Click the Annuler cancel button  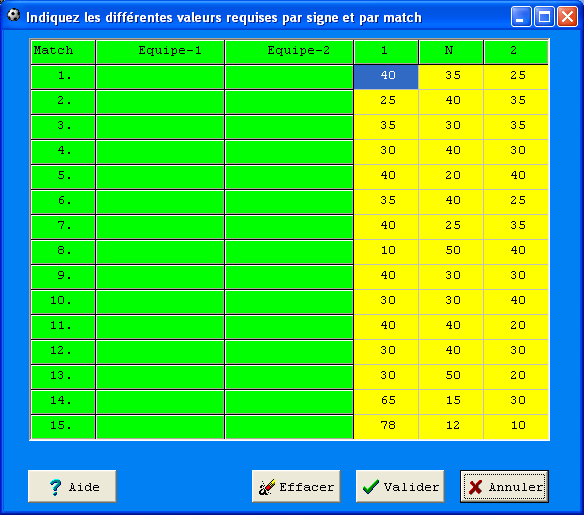[x=504, y=486]
